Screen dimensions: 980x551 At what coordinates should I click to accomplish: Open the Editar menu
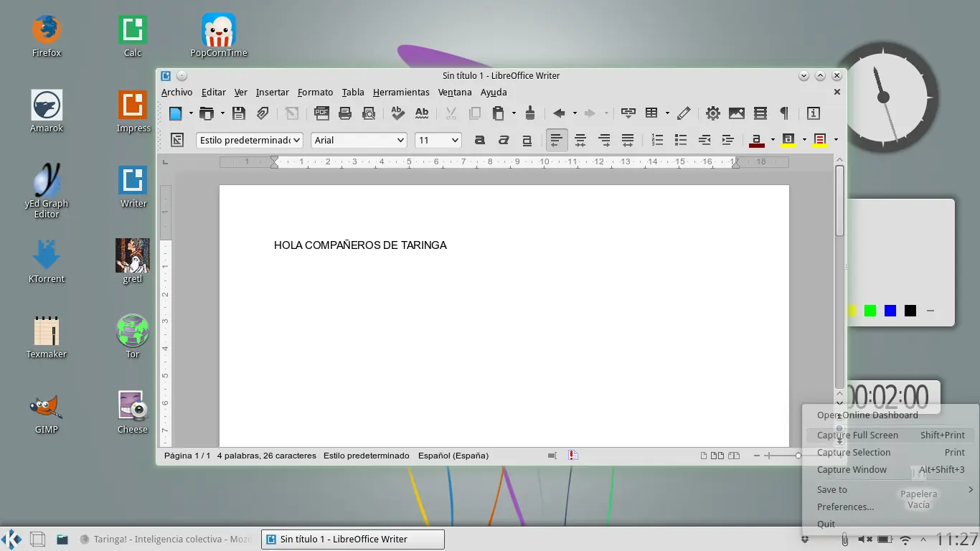click(x=213, y=92)
